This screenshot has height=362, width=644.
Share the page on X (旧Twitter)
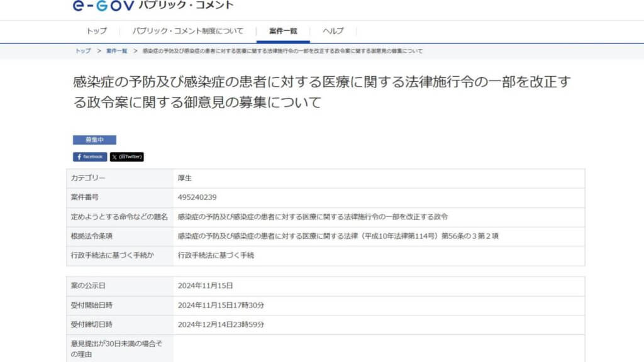[126, 156]
